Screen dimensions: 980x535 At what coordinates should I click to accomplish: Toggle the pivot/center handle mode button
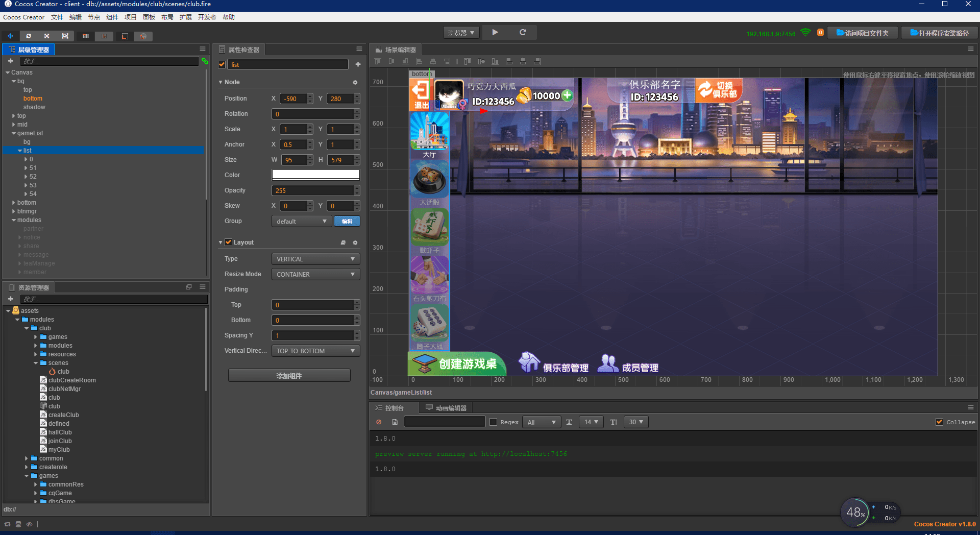click(x=86, y=36)
